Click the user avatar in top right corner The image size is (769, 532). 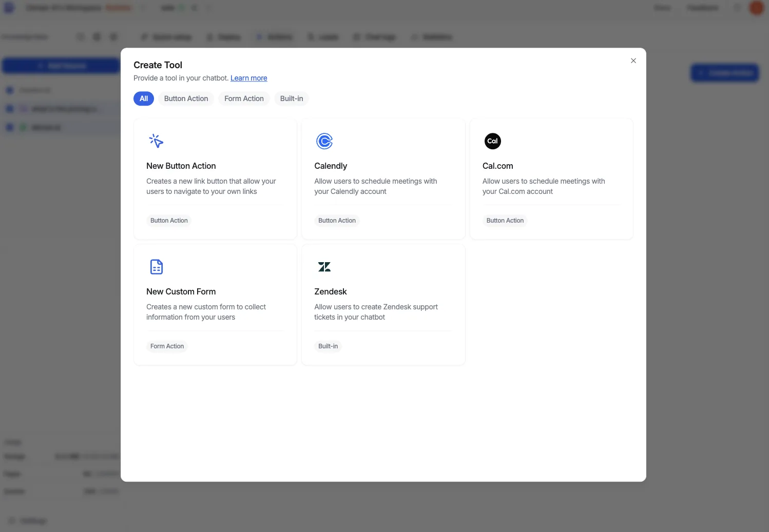tap(757, 8)
